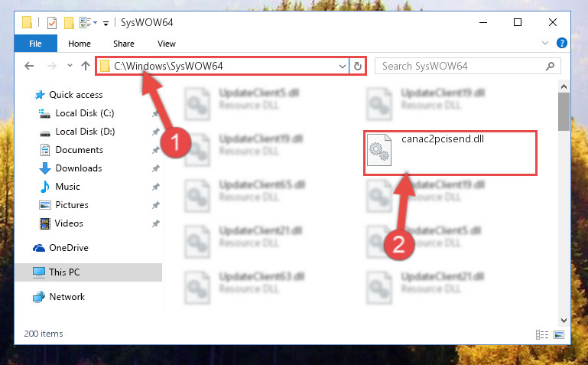Select Downloads in navigation pane
Screen dimensions: 588x365
click(x=79, y=168)
